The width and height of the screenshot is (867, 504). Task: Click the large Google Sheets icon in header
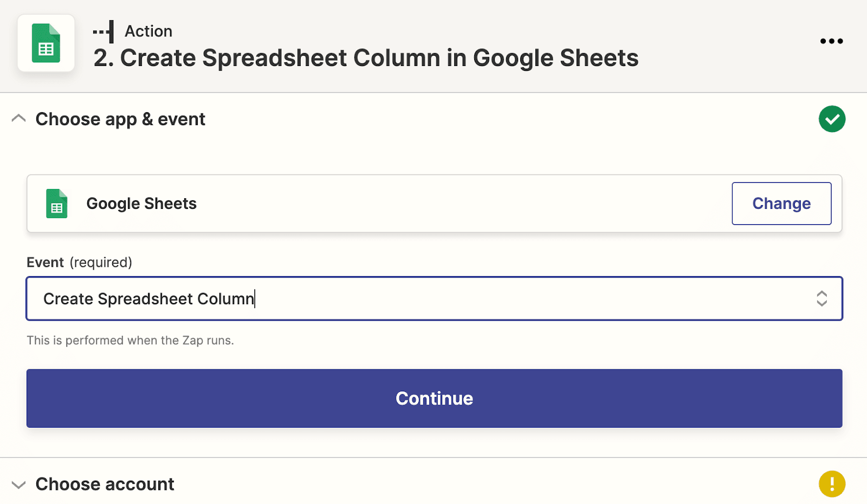(x=46, y=43)
